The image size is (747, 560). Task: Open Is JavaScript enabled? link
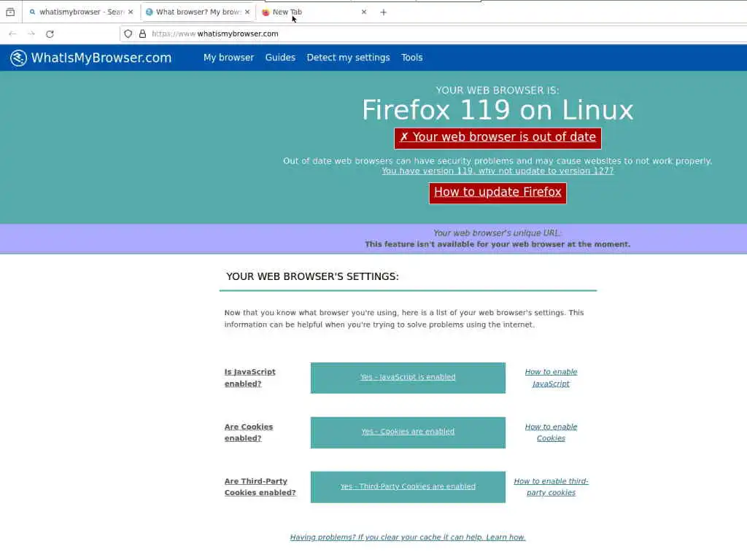pyautogui.click(x=250, y=378)
